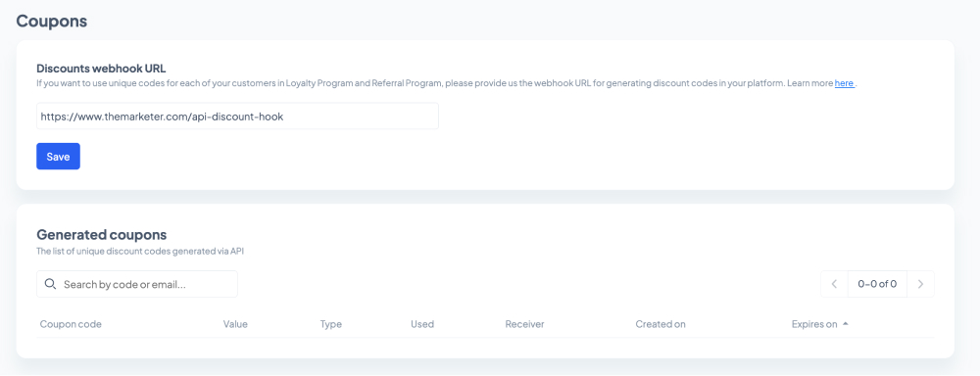Click into the Search by code or email field
The height and width of the screenshot is (376, 980).
point(137,284)
